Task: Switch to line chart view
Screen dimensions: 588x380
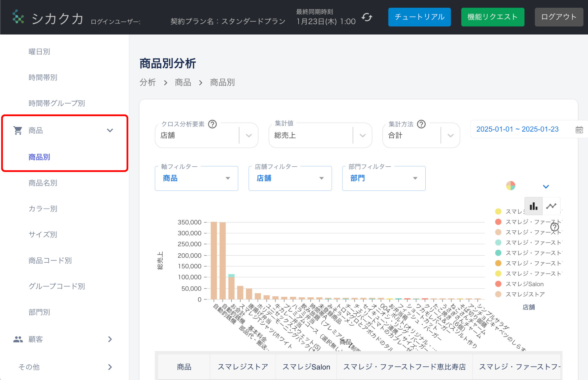Action: click(551, 206)
